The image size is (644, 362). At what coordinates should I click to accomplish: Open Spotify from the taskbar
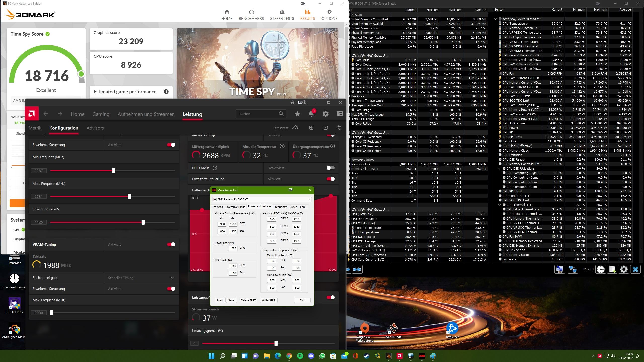(x=300, y=356)
